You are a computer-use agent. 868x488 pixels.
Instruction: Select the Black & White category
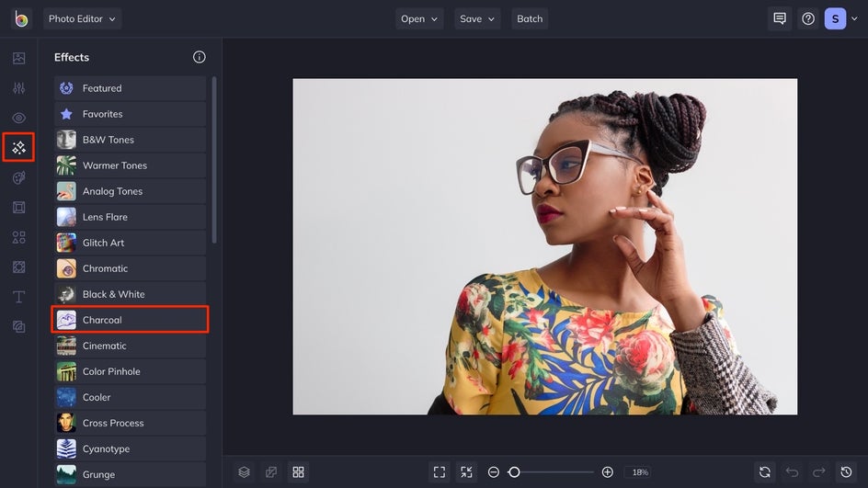click(130, 294)
